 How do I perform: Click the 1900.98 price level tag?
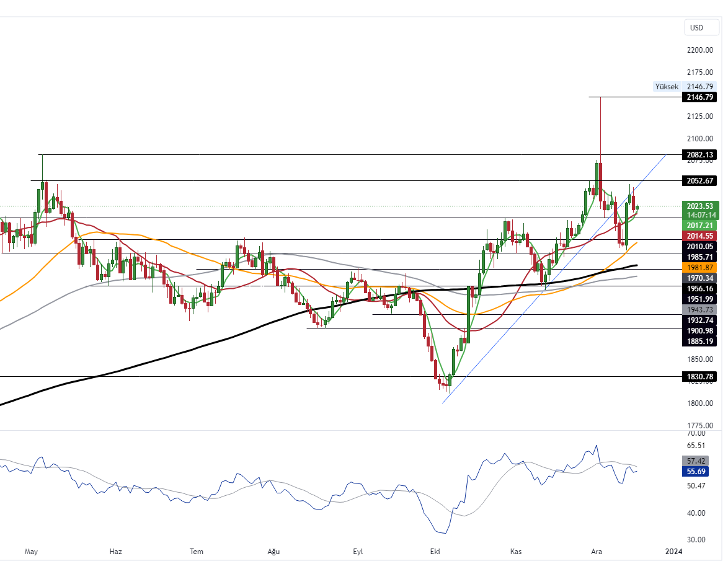pos(699,331)
